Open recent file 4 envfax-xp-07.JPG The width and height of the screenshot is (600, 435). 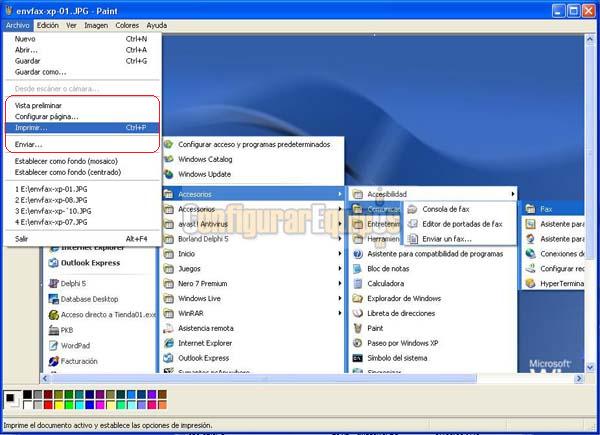pos(82,222)
